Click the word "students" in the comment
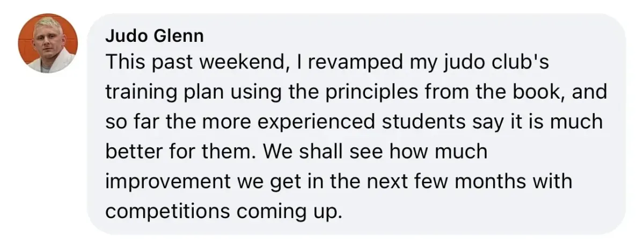The height and width of the screenshot is (239, 644). (x=419, y=123)
